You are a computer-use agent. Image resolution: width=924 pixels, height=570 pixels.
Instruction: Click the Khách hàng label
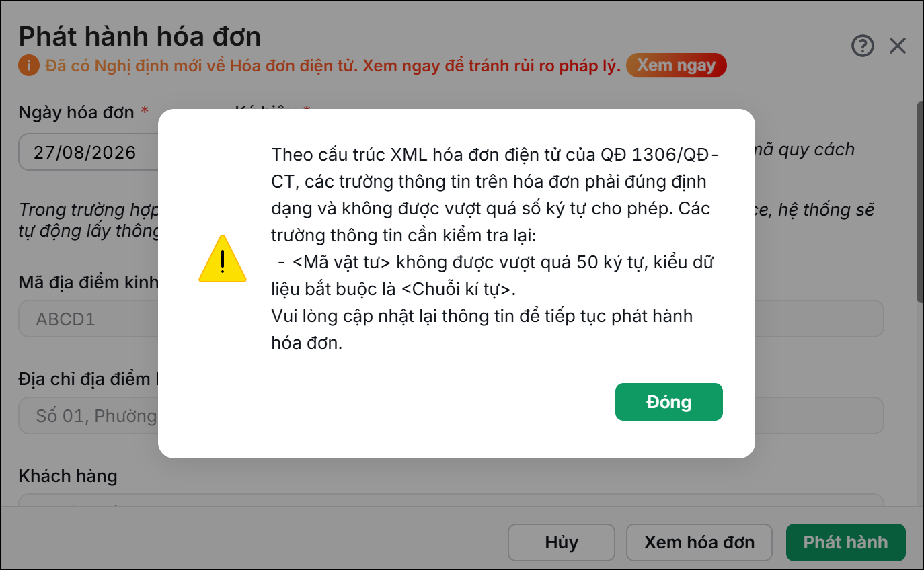coord(68,476)
